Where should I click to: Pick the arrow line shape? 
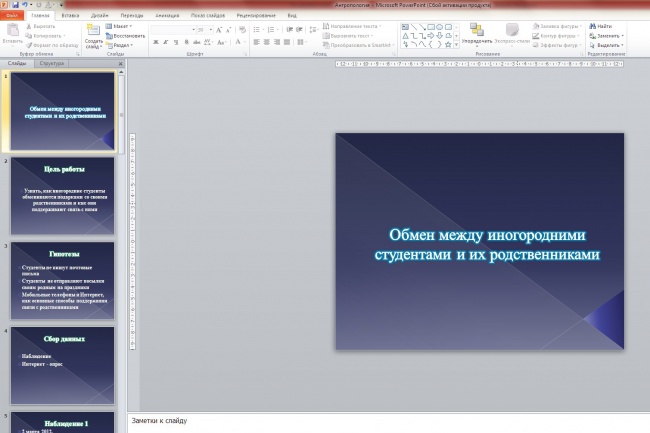pyautogui.click(x=422, y=27)
